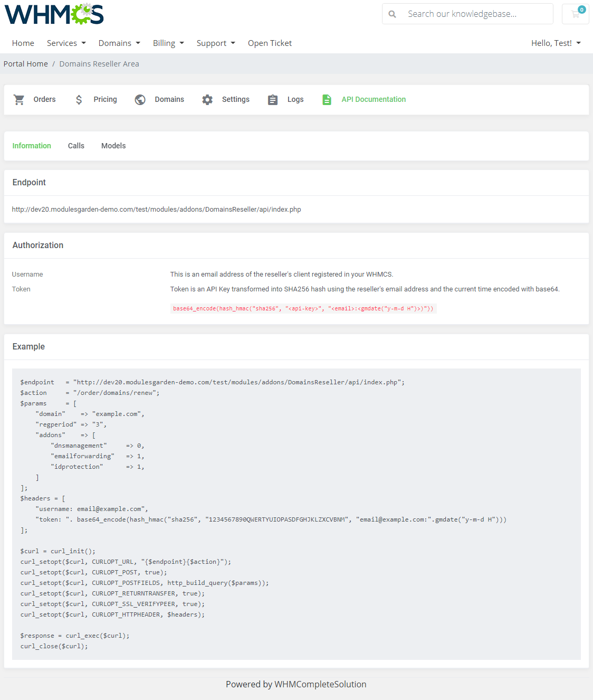Click the $endpoint line in example code

click(x=213, y=382)
